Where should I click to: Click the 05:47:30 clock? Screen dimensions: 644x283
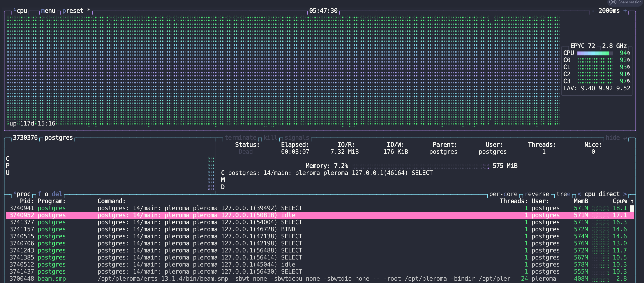[323, 11]
